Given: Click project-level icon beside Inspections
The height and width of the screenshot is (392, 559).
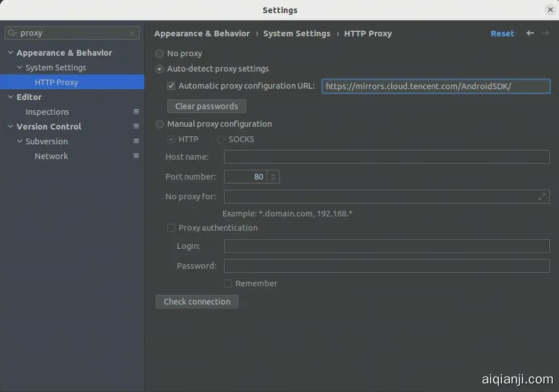Looking at the screenshot, I should click(x=136, y=112).
